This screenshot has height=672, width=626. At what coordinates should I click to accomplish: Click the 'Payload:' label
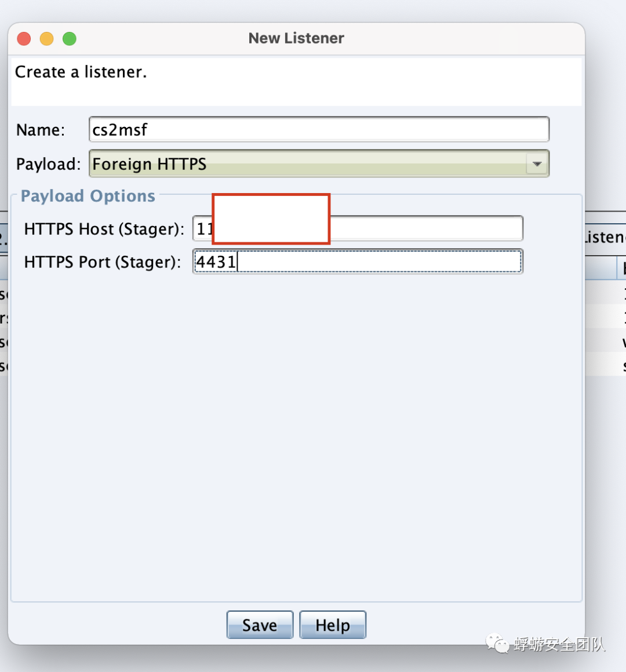(x=48, y=164)
